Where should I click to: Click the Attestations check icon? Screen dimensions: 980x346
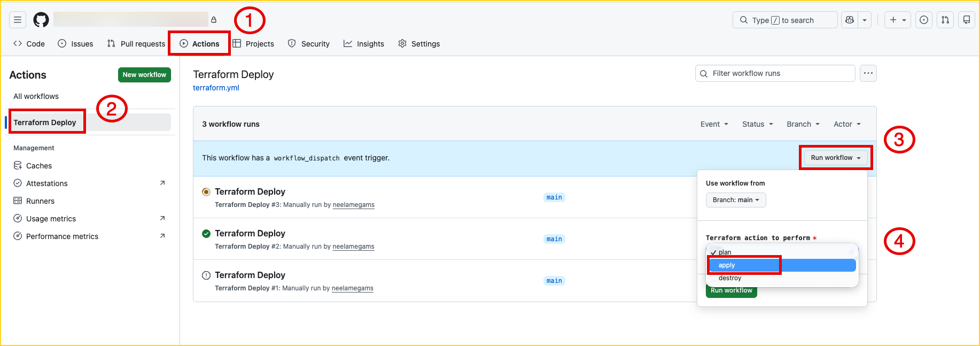point(18,183)
